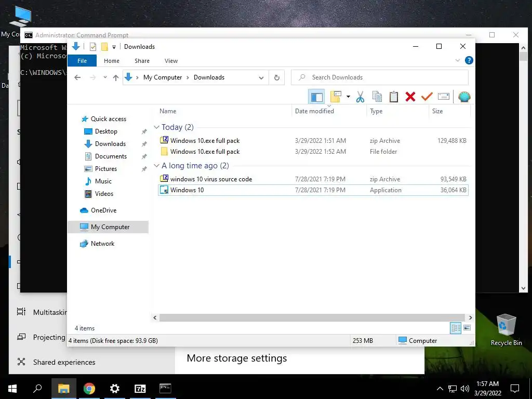The width and height of the screenshot is (532, 399).
Task: Sort by Size column header
Action: (x=449, y=111)
